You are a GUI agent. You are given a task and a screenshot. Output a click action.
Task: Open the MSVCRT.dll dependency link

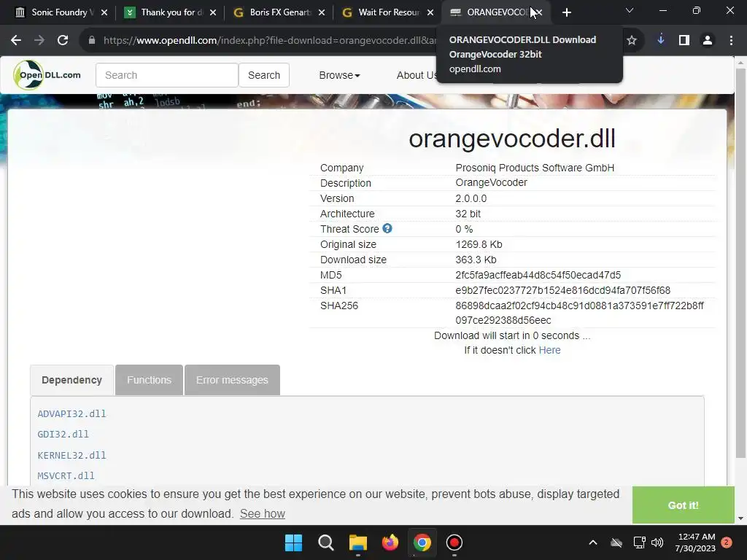click(x=66, y=475)
